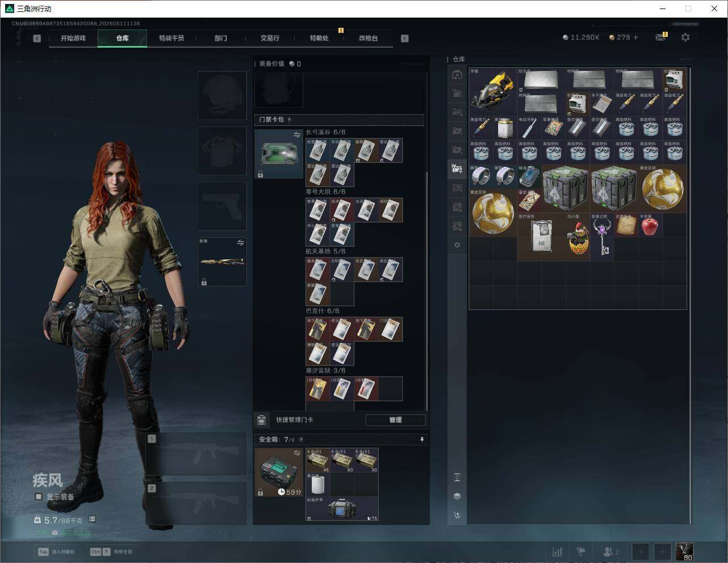This screenshot has width=728, height=563.
Task: Click the 零号大坝 6/6 label
Action: point(325,192)
